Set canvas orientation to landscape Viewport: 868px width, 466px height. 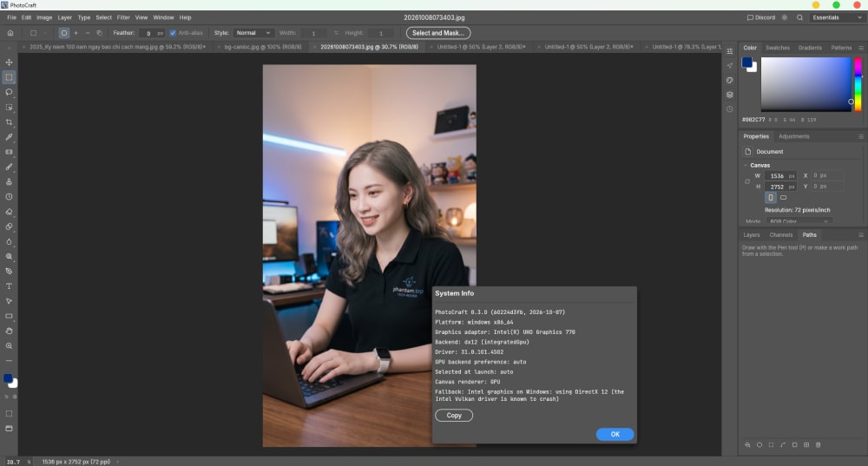[x=783, y=198]
